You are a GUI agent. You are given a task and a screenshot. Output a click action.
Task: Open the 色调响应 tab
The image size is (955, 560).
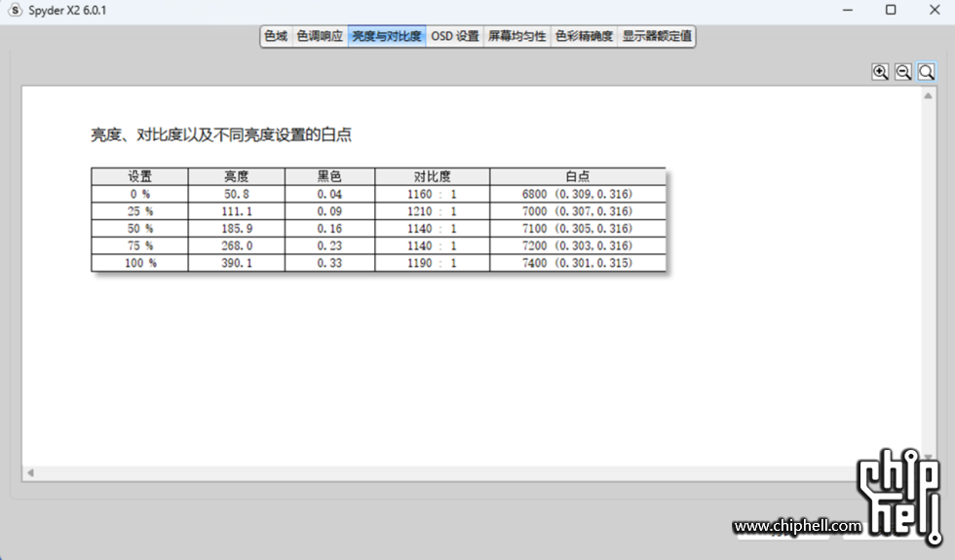point(320,36)
